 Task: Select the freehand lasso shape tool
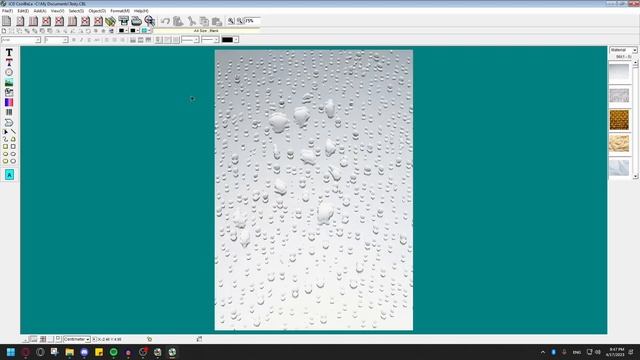point(9,122)
